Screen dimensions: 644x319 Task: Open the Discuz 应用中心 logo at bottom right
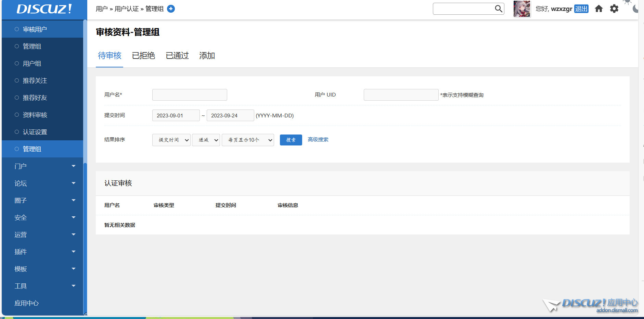point(590,305)
